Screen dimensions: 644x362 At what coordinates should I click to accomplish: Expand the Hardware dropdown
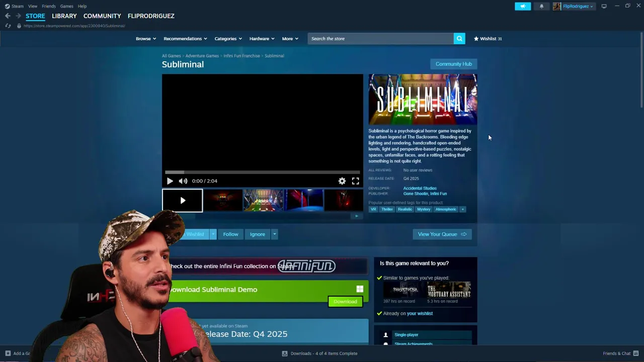(262, 39)
